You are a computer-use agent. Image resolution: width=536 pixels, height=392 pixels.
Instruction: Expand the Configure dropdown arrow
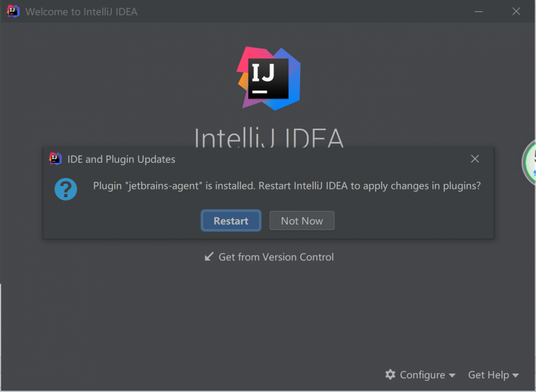click(x=452, y=375)
